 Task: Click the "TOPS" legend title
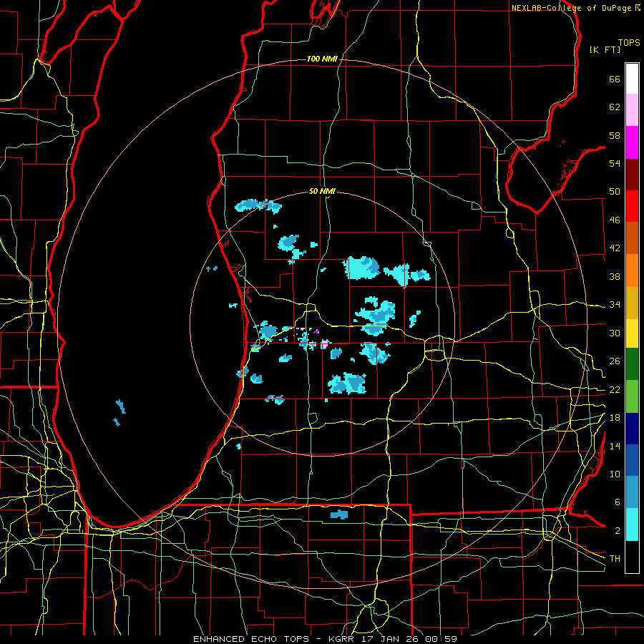[629, 43]
